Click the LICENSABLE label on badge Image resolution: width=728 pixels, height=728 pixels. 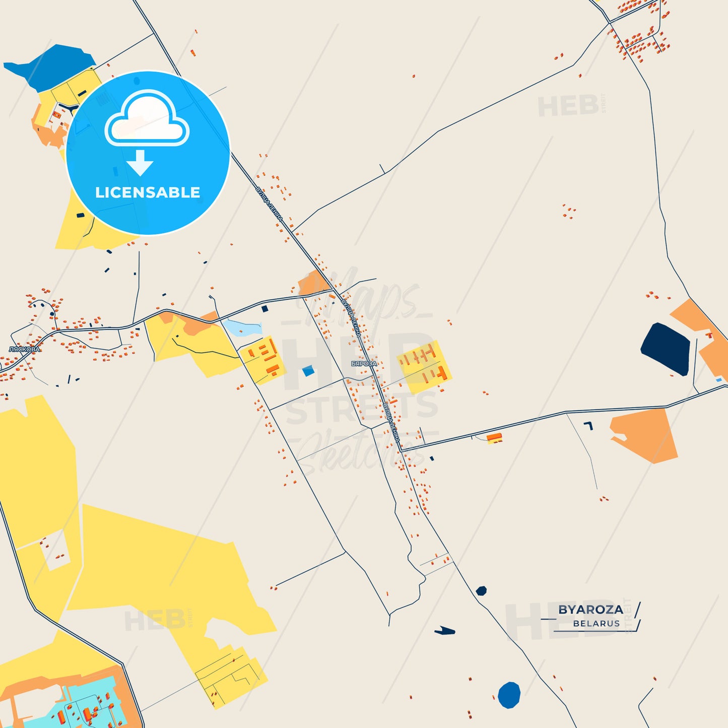pos(148,192)
